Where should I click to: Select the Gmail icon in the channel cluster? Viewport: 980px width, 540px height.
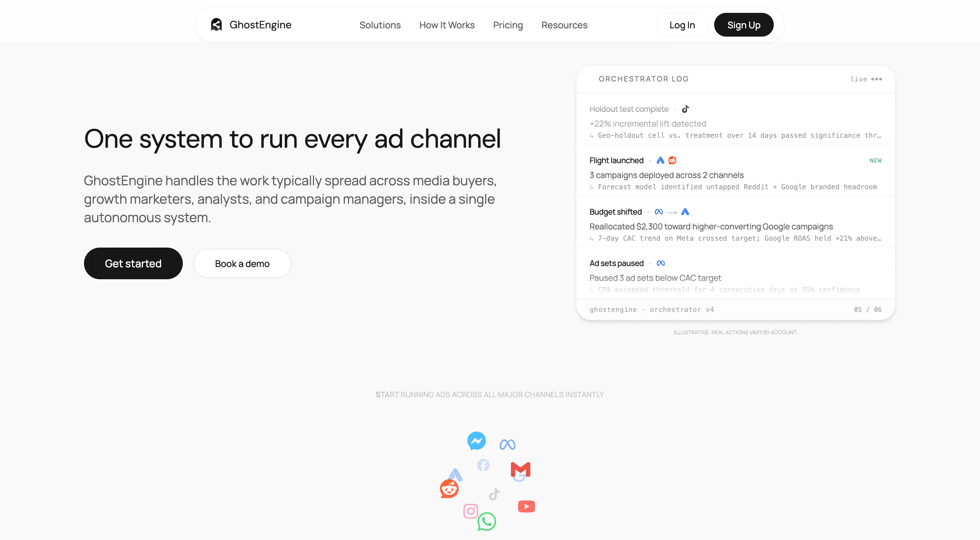(x=520, y=469)
